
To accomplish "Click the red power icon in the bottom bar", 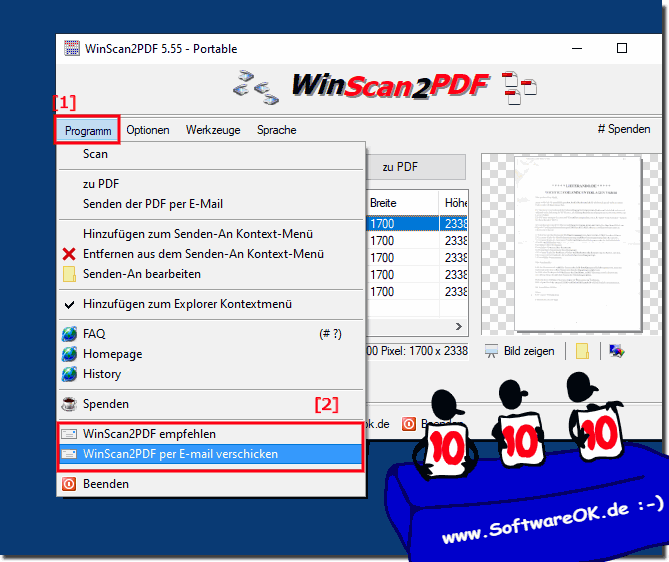I will click(409, 424).
